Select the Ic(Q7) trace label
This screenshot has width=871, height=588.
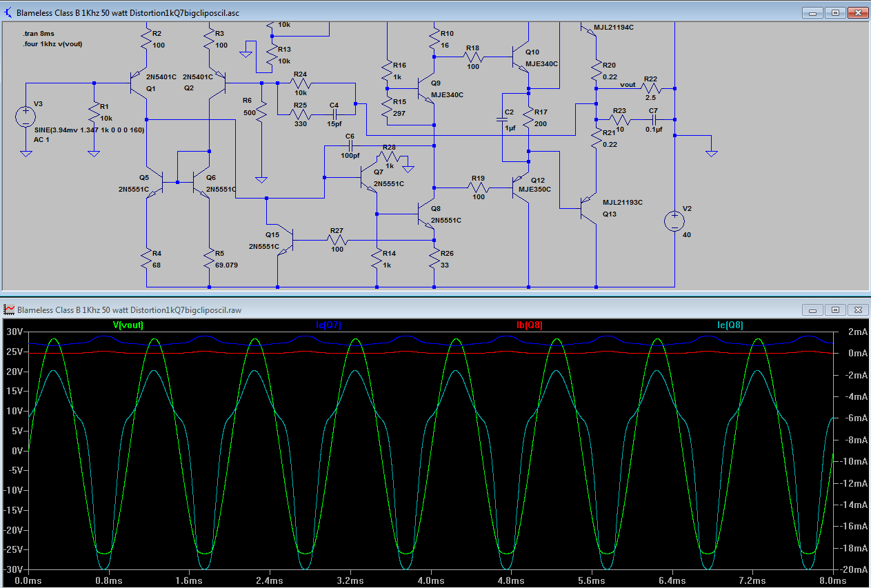point(328,325)
